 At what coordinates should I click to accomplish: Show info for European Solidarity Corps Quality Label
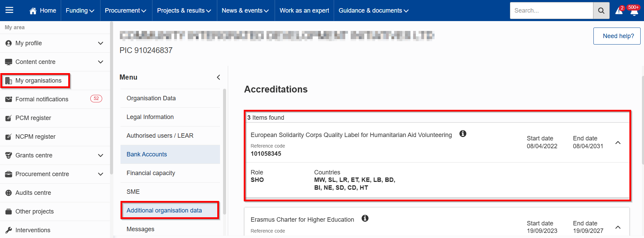click(463, 134)
